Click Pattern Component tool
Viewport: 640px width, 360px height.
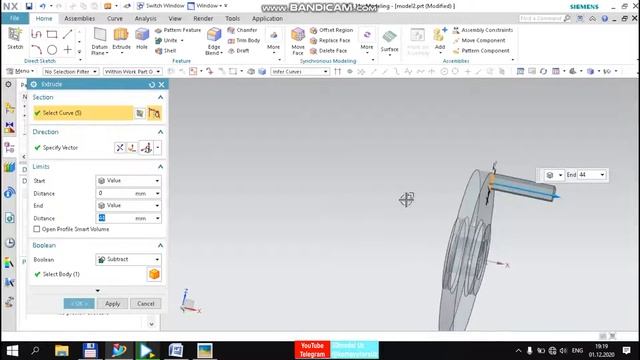click(x=481, y=51)
